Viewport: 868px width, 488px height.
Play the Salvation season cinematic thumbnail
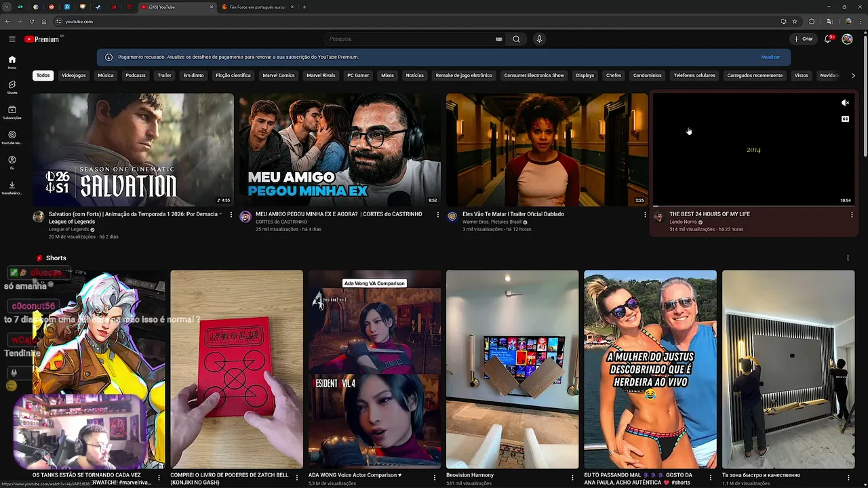tap(133, 150)
